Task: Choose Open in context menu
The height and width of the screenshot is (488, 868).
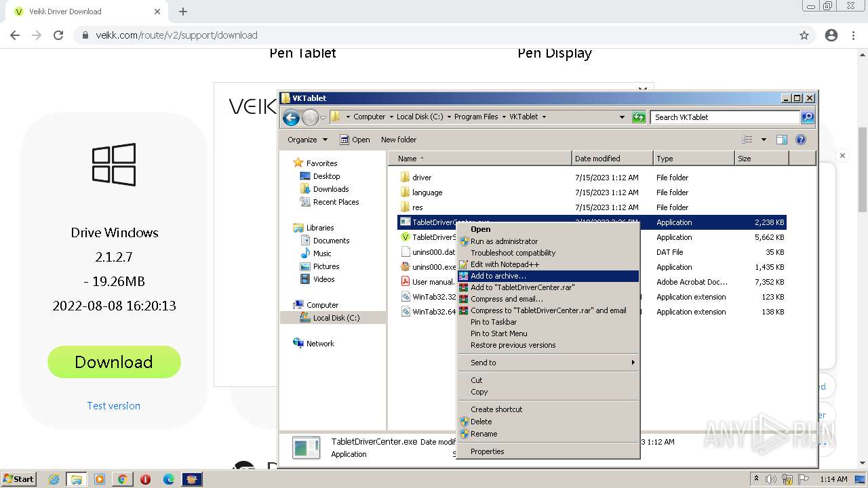Action: point(548,229)
